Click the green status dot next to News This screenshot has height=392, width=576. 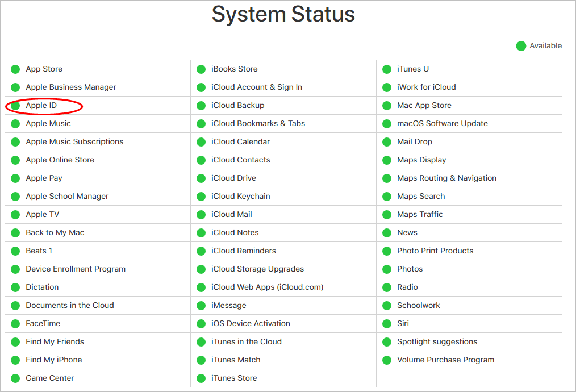[x=387, y=233]
